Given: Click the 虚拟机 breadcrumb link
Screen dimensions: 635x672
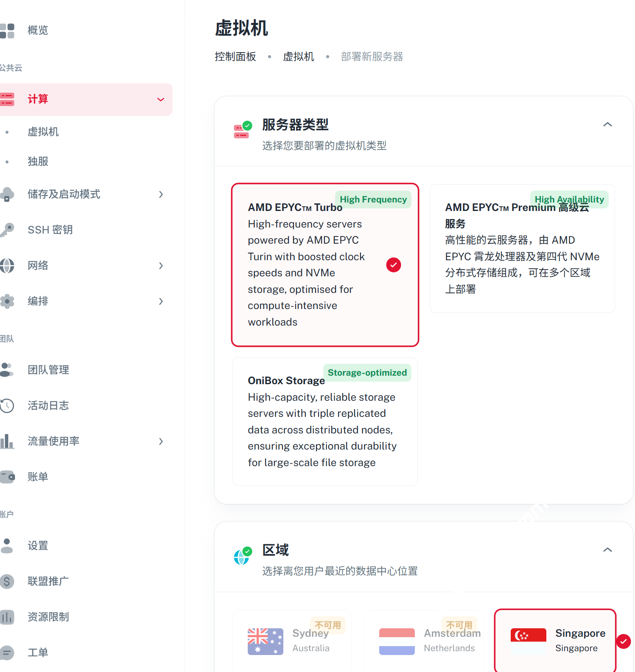Looking at the screenshot, I should click(x=298, y=56).
